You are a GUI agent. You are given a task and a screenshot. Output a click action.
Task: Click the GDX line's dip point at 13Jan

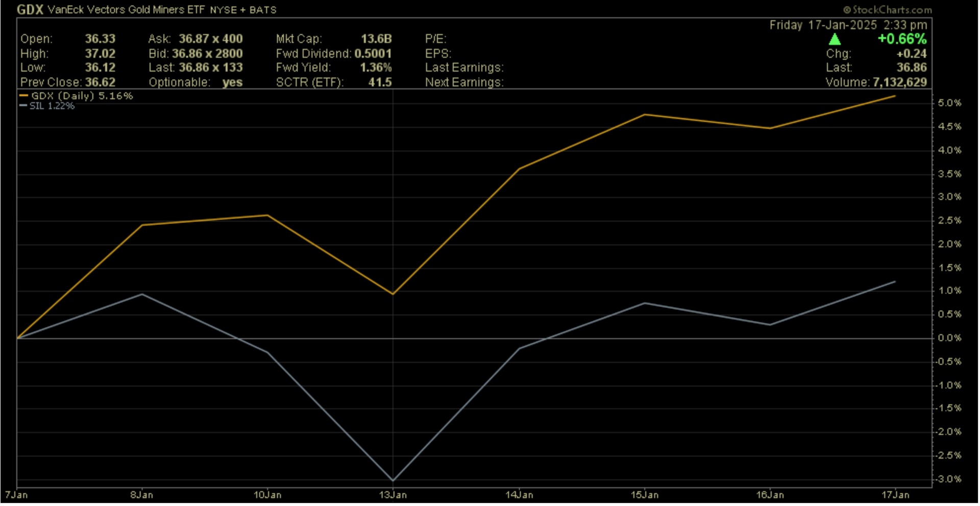[x=393, y=294]
